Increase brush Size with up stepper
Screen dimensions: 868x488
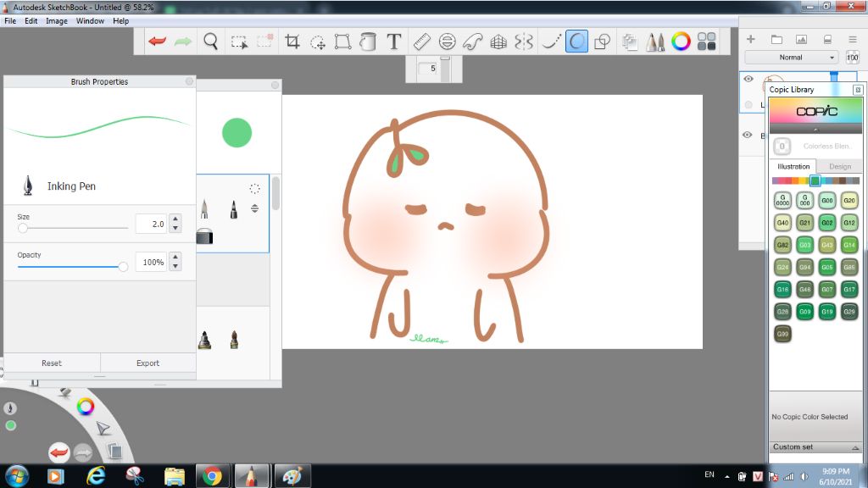(x=175, y=219)
